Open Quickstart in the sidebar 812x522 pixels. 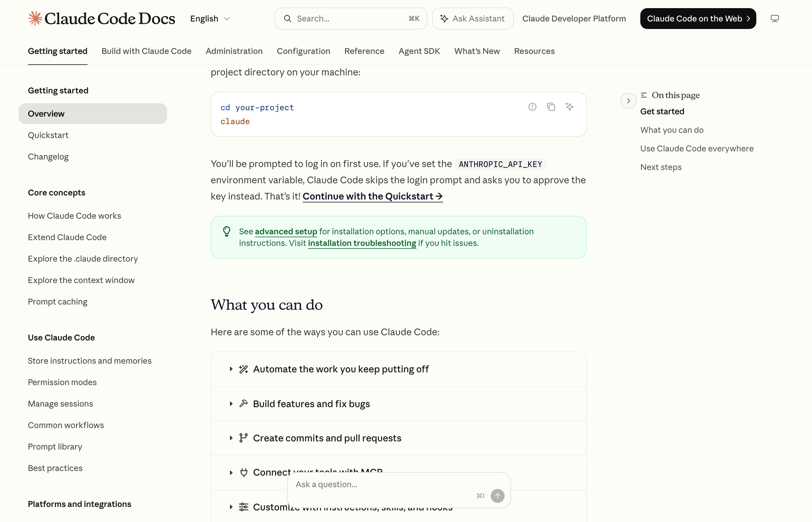[48, 135]
